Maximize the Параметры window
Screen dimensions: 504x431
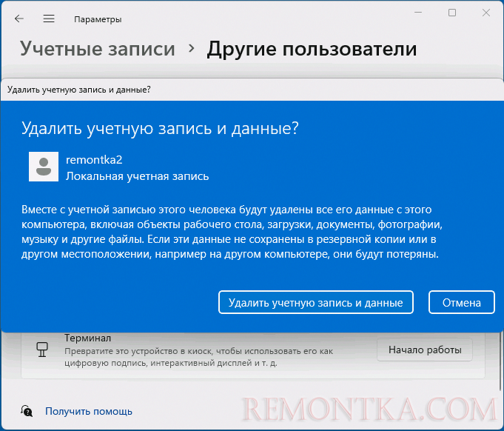click(452, 13)
